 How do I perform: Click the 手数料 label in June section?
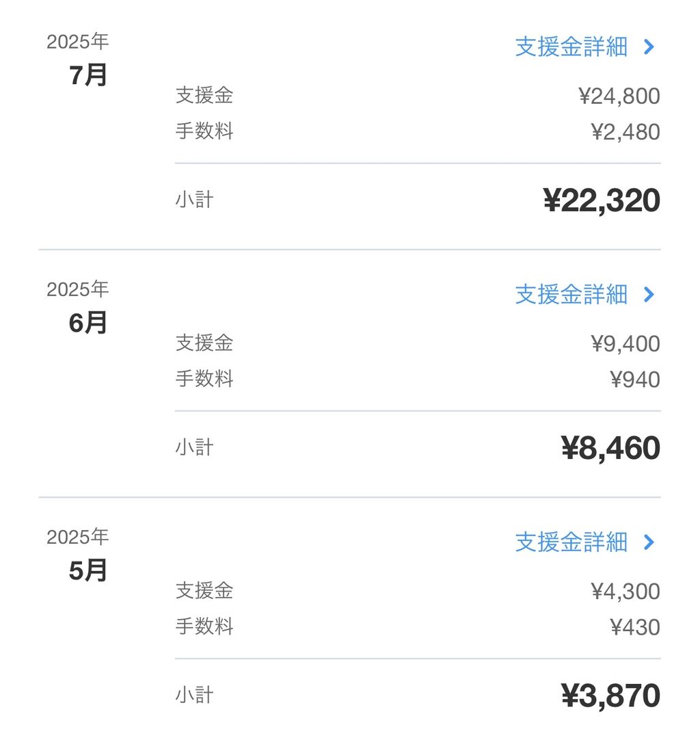204,379
